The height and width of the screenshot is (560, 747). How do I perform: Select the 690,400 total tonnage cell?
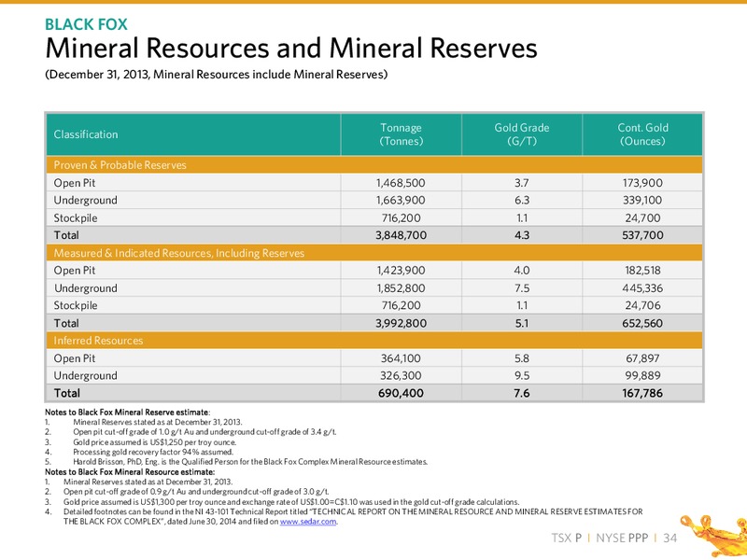[401, 393]
